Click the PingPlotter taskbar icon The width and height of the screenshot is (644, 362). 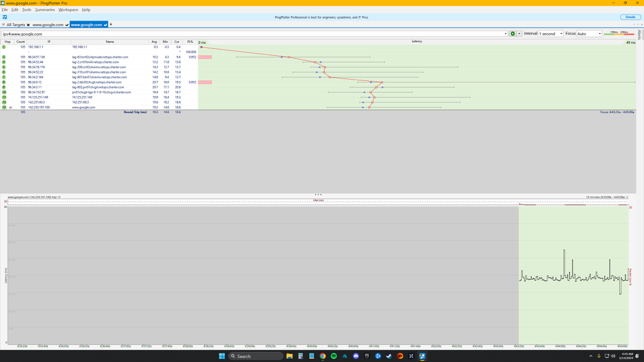click(x=422, y=356)
